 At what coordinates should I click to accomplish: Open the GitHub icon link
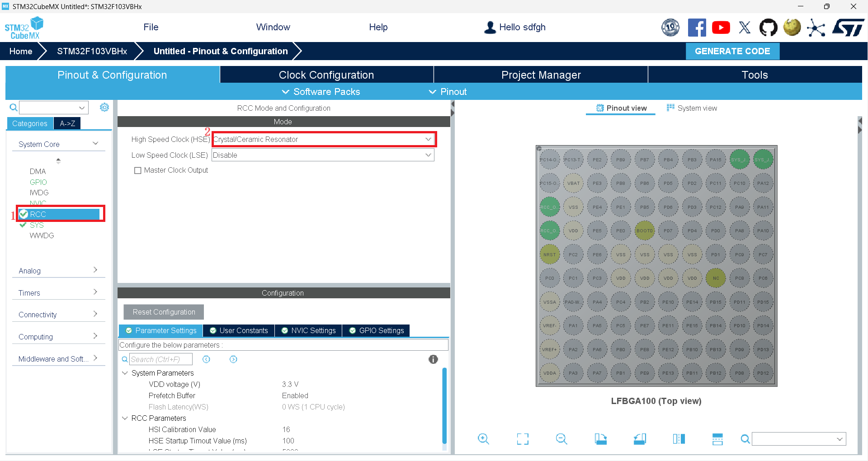[x=768, y=28]
